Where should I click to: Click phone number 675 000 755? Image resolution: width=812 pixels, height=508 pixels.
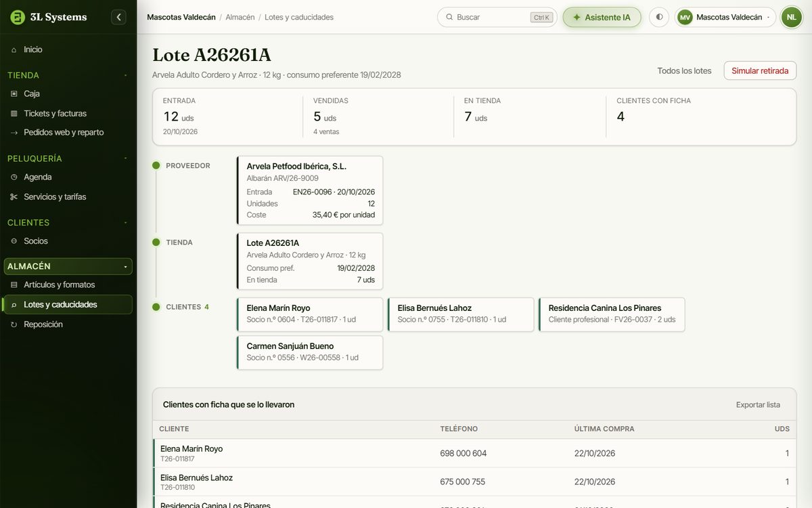pyautogui.click(x=464, y=482)
